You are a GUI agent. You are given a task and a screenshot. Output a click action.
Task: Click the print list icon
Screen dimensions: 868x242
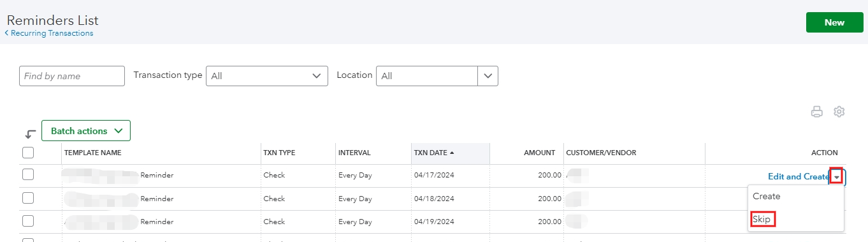coord(816,112)
